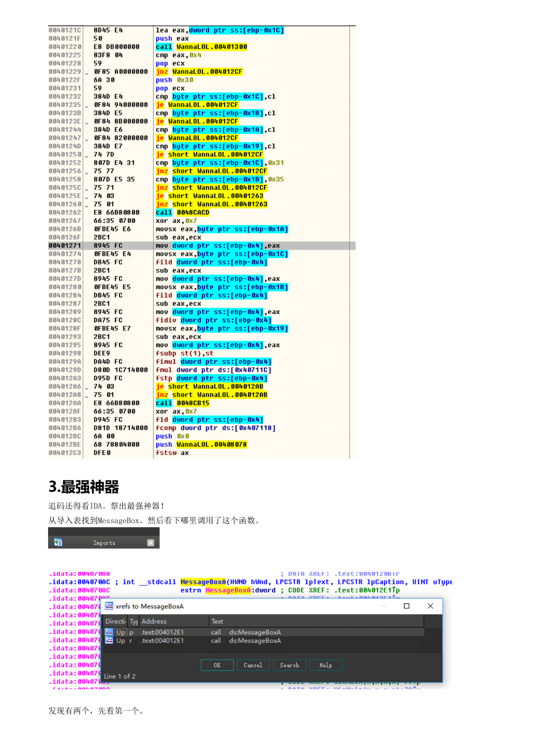Image resolution: width=534 pixels, height=756 pixels.
Task: Click the 'push WannaLOL.00408078' instruction
Action: pyautogui.click(x=201, y=445)
